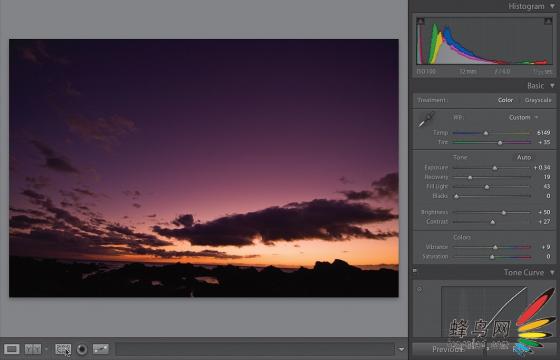Switch treatment to Grayscale
This screenshot has width=560, height=360.
(538, 100)
